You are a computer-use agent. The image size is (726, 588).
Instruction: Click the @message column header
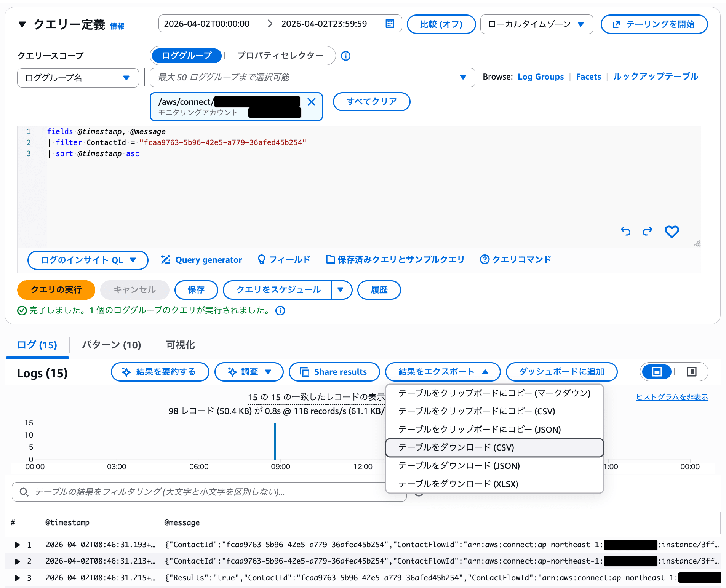182,522
